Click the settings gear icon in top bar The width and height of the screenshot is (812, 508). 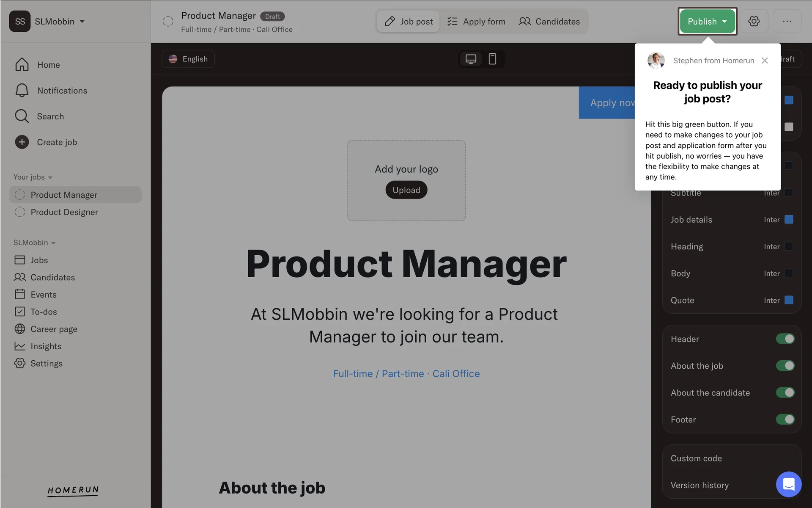pyautogui.click(x=754, y=21)
